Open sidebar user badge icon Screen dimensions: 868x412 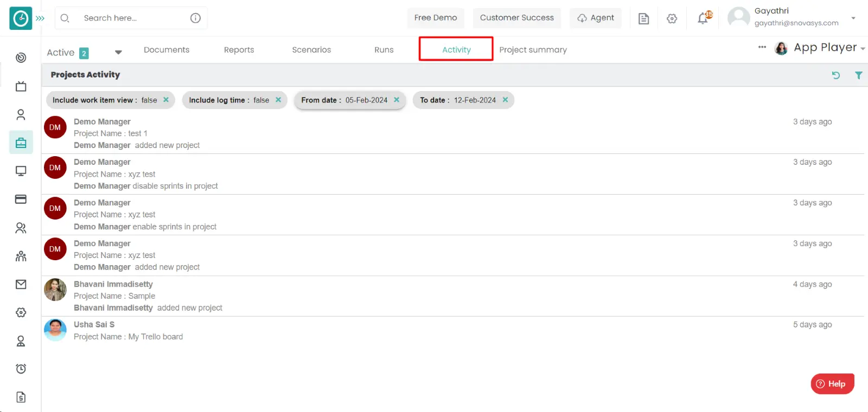[21, 341]
